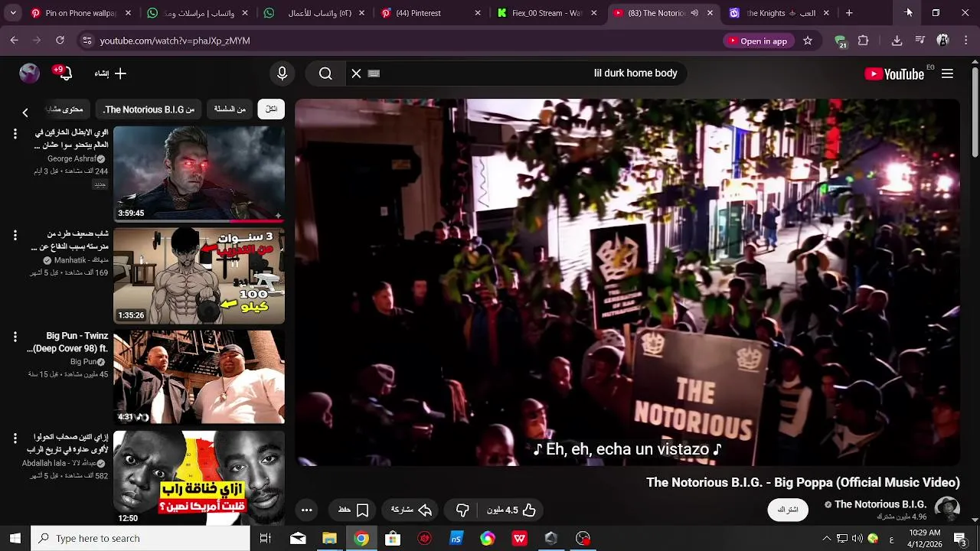The width and height of the screenshot is (980, 551).
Task: Like the video with thumbs up
Action: click(x=511, y=510)
